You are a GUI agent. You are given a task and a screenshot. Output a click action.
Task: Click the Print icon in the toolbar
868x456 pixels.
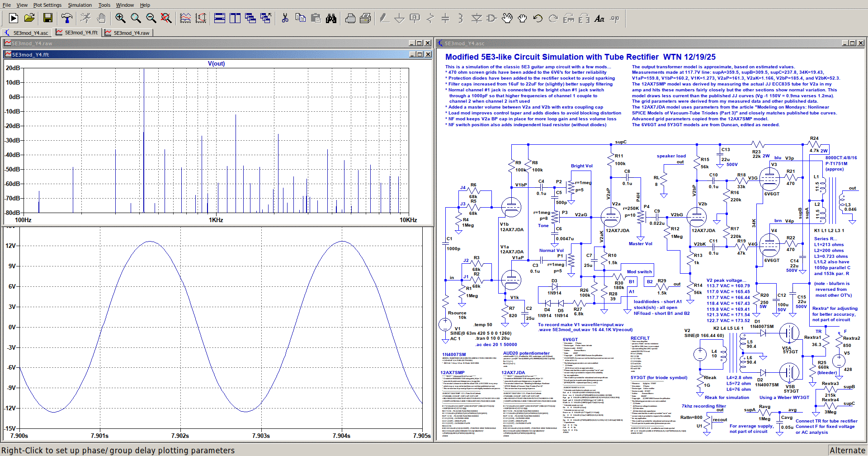click(x=350, y=18)
